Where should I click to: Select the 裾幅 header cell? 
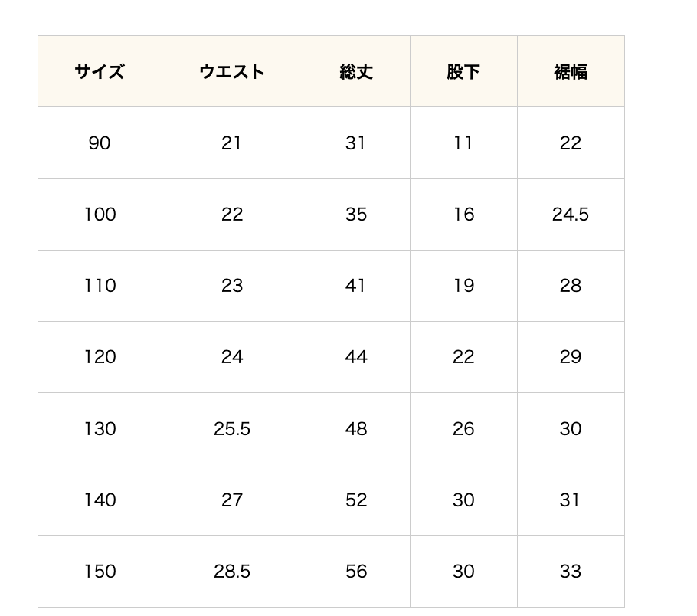click(x=571, y=72)
